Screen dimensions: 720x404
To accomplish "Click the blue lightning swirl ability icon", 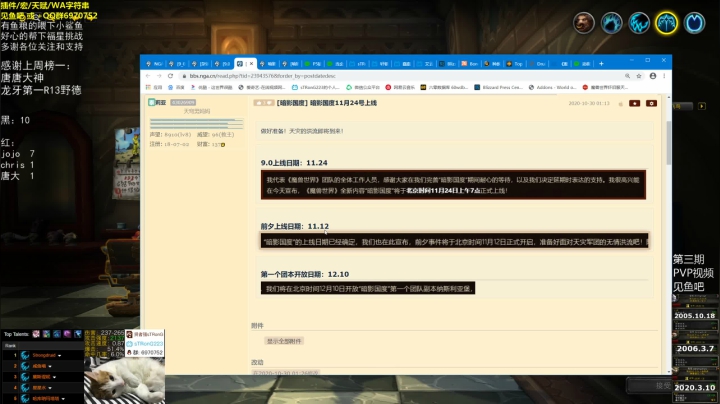I will [639, 22].
